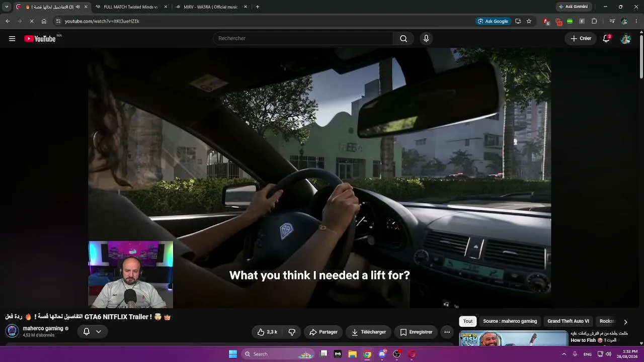Open the YouTube guide hamburger menu
Screen dimensions: 644x362
coord(12,39)
